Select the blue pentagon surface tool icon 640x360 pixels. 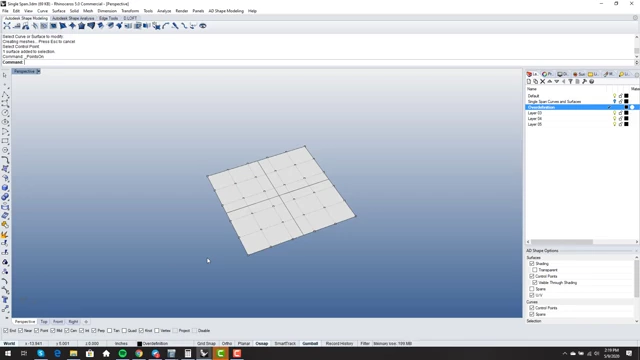tap(82, 26)
